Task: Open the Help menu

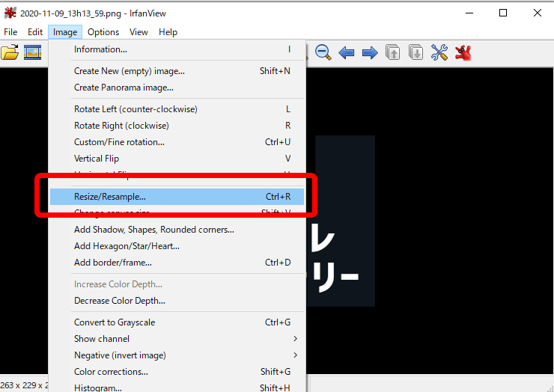Action: [168, 32]
